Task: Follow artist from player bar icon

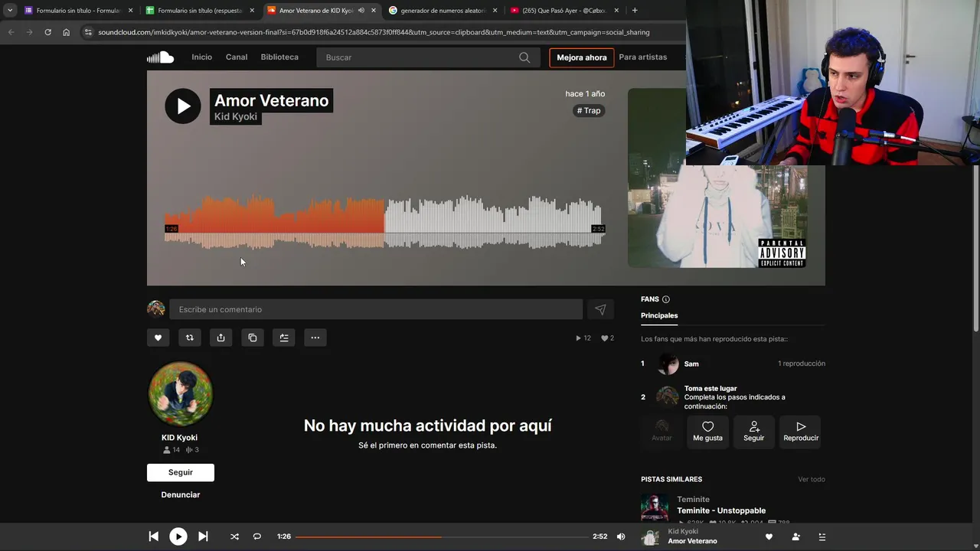Action: point(795,536)
